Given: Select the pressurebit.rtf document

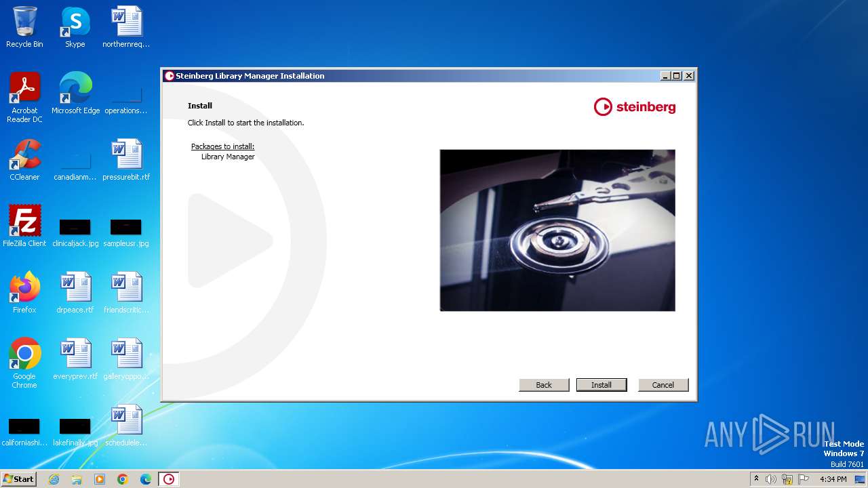Looking at the screenshot, I should [x=126, y=160].
